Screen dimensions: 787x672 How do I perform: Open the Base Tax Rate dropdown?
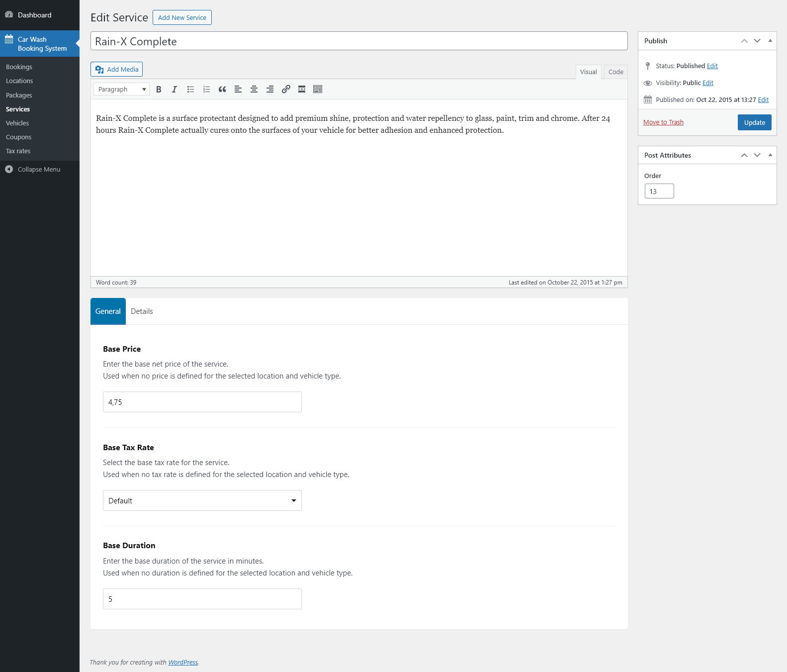[x=202, y=500]
